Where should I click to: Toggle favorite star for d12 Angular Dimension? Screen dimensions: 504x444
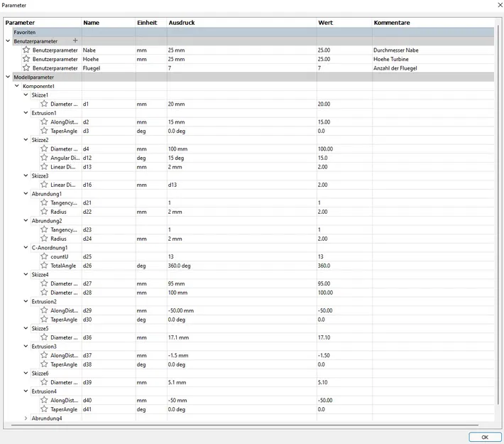coord(44,158)
